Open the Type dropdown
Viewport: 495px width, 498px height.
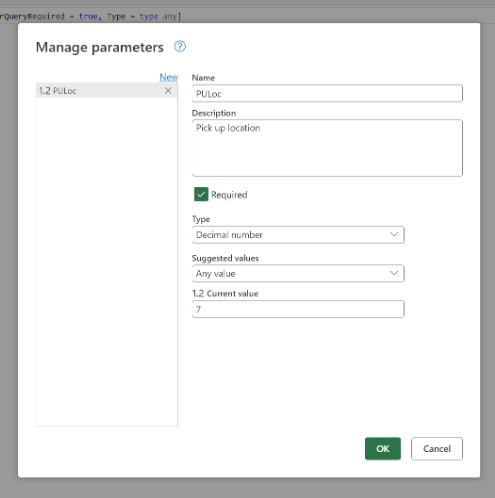point(298,235)
